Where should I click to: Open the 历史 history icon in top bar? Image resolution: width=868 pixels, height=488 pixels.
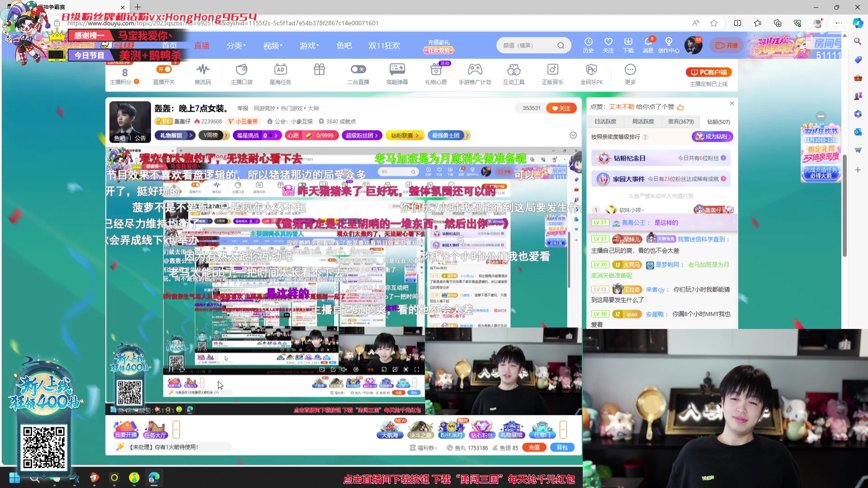(588, 44)
